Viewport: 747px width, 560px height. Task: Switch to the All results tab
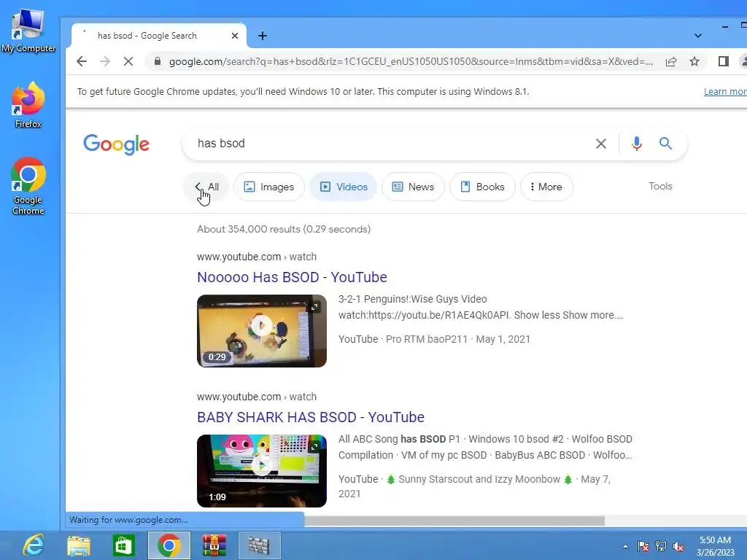(x=206, y=187)
